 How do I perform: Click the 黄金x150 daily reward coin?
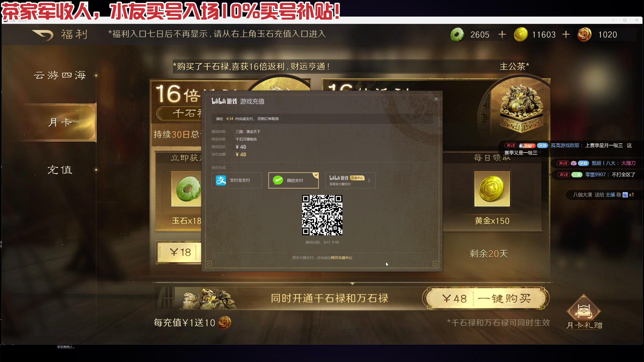492,189
